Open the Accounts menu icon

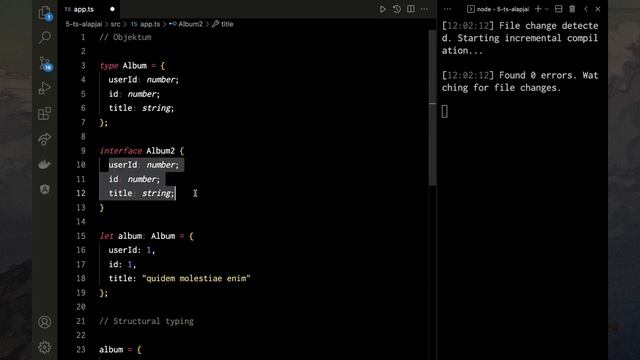pyautogui.click(x=44, y=322)
